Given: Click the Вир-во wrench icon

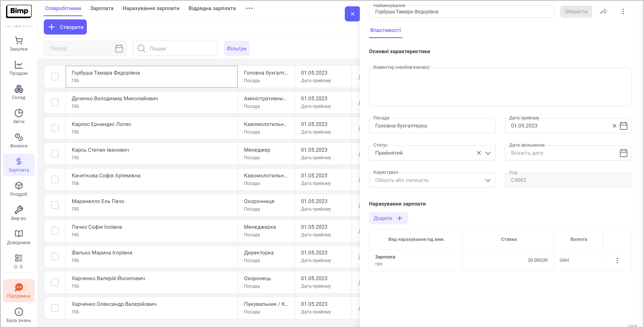Looking at the screenshot, I should 19,213.
